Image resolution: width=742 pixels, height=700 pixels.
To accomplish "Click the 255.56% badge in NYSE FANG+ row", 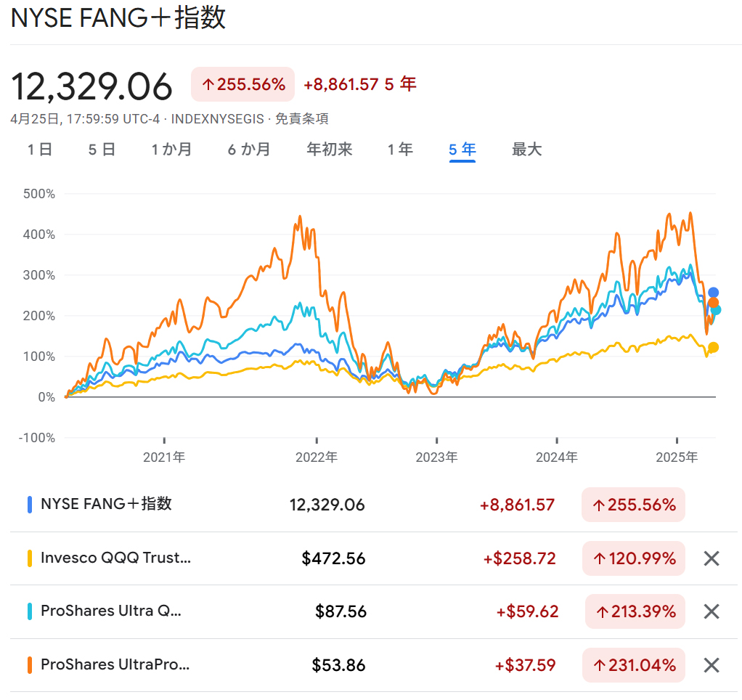I will 633,505.
